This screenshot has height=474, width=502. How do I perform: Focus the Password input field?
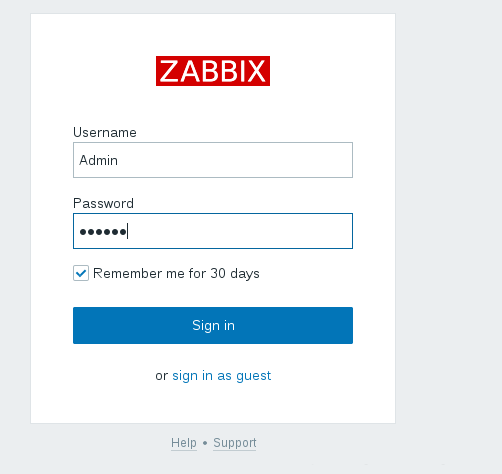[x=213, y=231]
